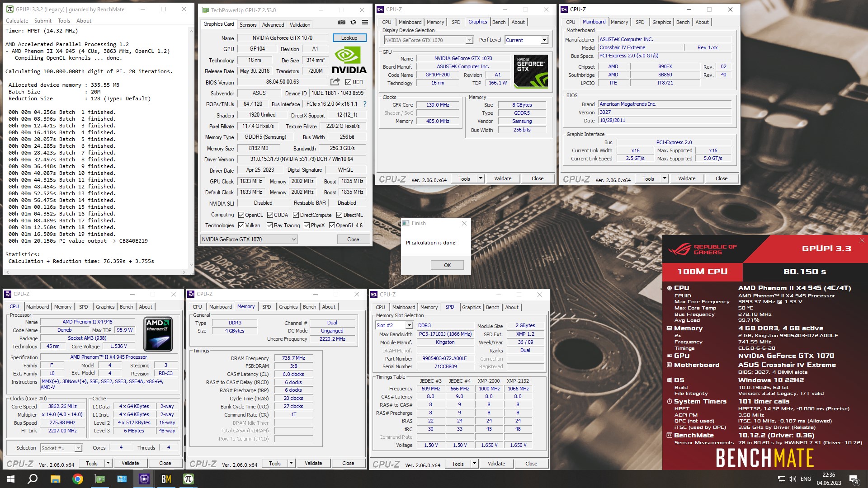868x488 pixels.
Task: Toggle DirectML checkbox
Action: (x=339, y=215)
